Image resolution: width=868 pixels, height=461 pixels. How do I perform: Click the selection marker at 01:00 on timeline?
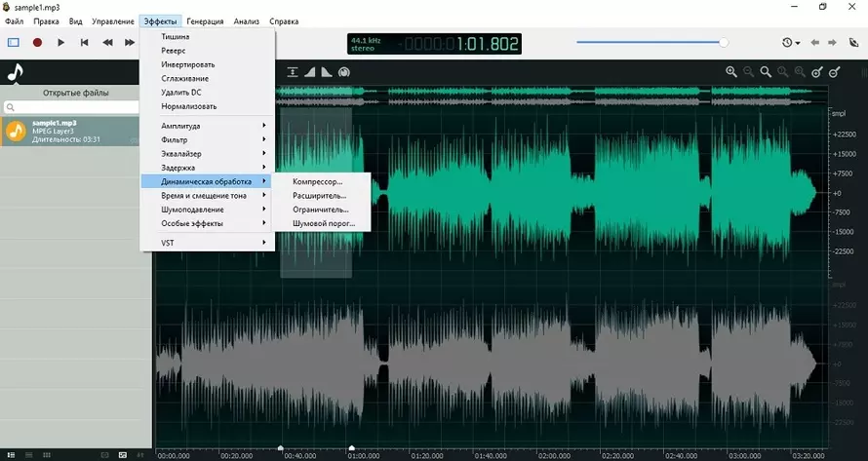pyautogui.click(x=351, y=447)
